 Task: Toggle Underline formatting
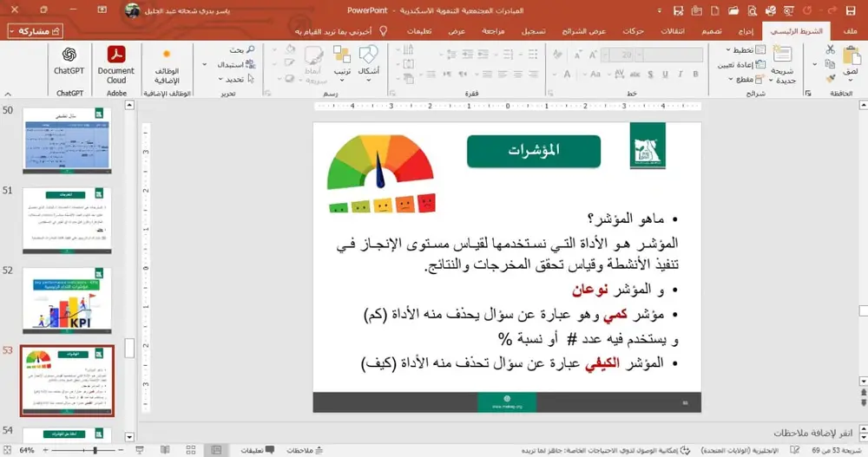point(665,74)
